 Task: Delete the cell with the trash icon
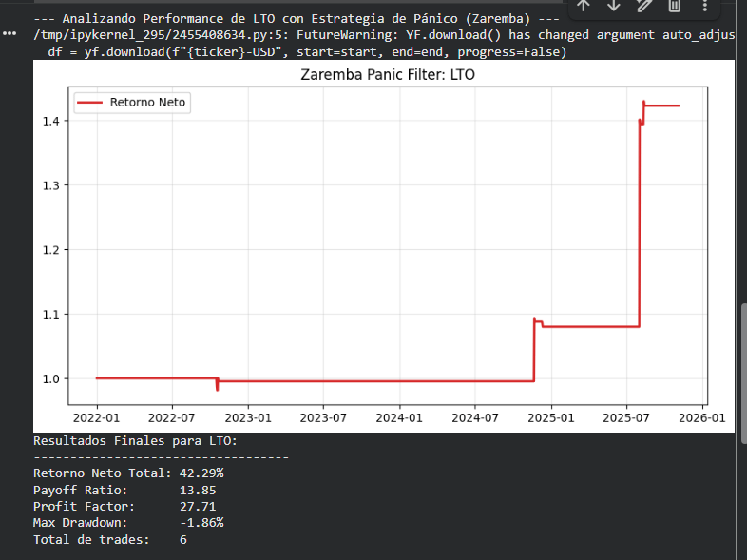(674, 6)
